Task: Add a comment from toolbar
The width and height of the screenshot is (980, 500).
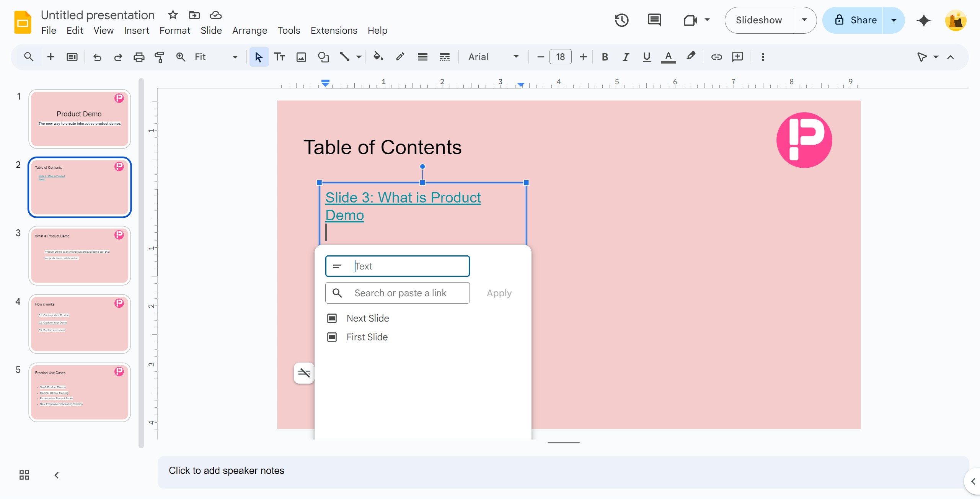Action: [x=737, y=57]
